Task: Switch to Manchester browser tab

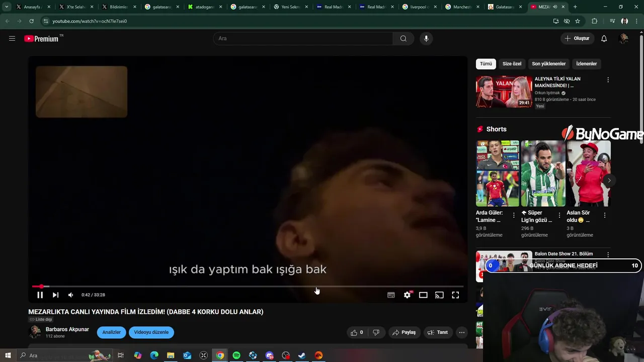Action: (462, 7)
